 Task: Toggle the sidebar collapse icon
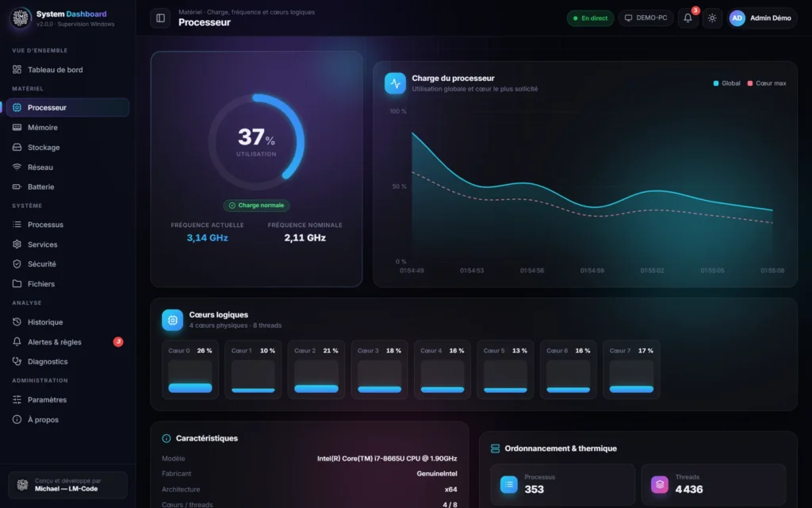tap(160, 18)
